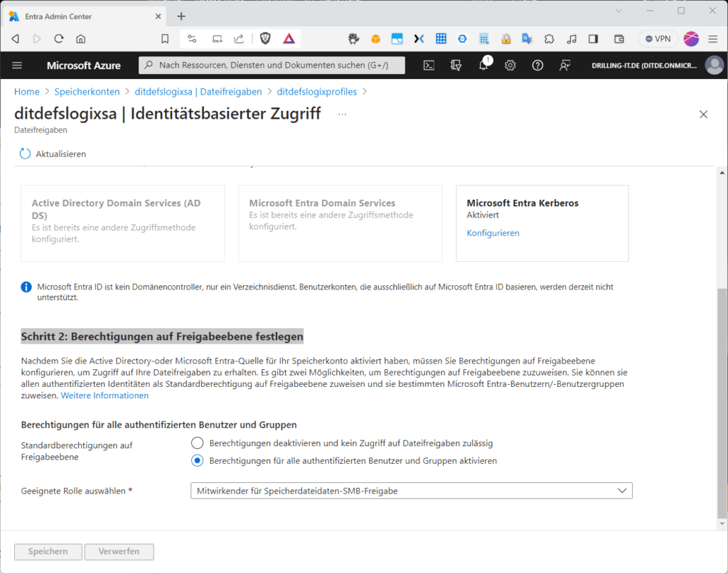Close the Identitätsbasierter Zugriff blade

pyautogui.click(x=703, y=115)
